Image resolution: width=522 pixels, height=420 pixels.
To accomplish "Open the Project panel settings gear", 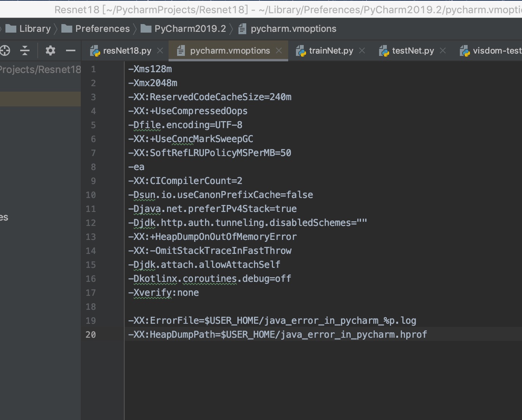I will coord(50,50).
